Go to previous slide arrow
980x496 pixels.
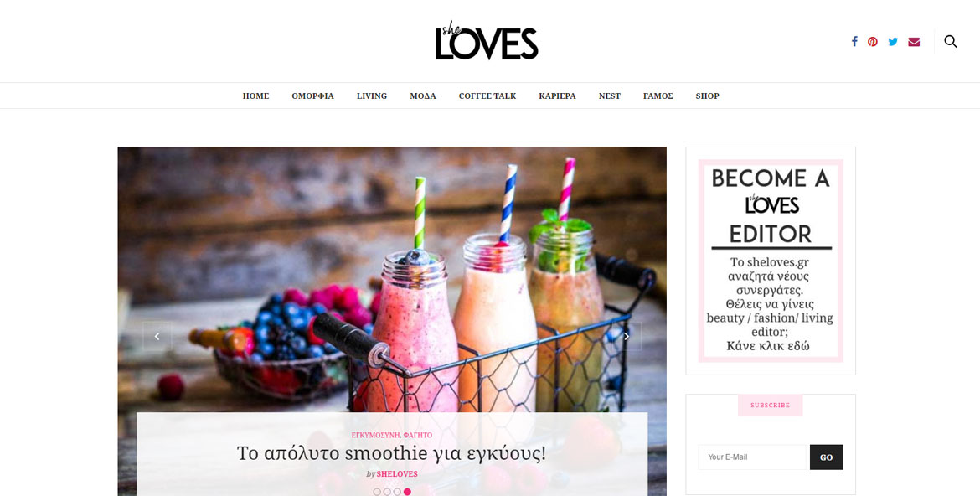click(x=157, y=337)
